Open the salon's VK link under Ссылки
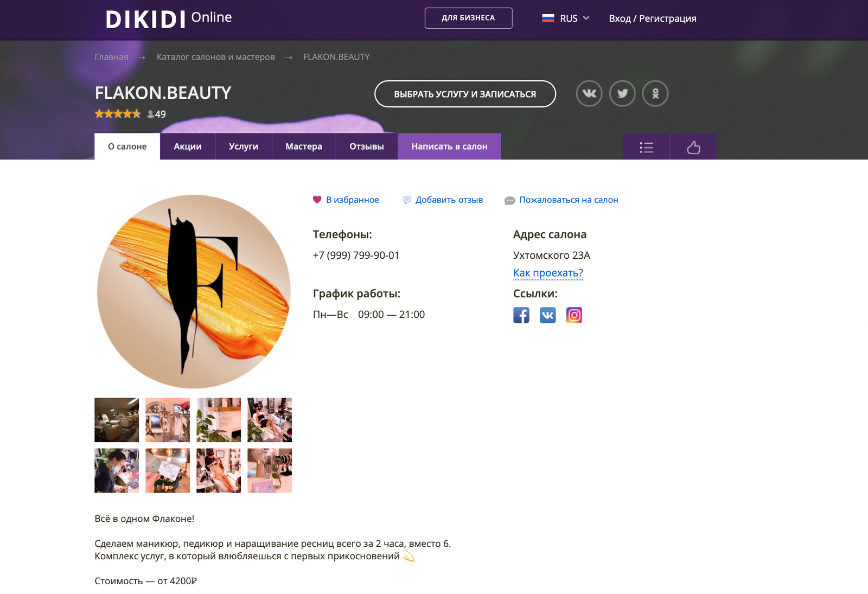Image resolution: width=868 pixels, height=594 pixels. point(548,315)
